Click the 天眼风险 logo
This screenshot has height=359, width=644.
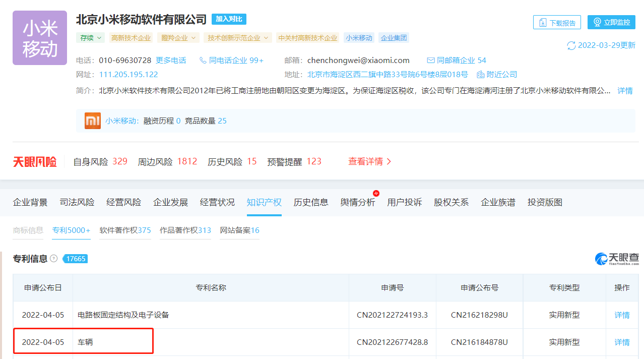point(35,162)
